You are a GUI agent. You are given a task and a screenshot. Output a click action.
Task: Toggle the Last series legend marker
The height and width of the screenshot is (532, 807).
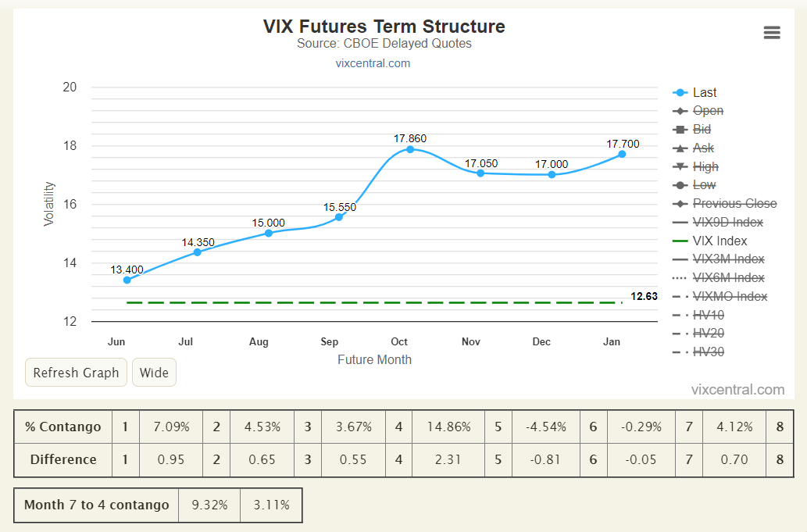tap(680, 93)
